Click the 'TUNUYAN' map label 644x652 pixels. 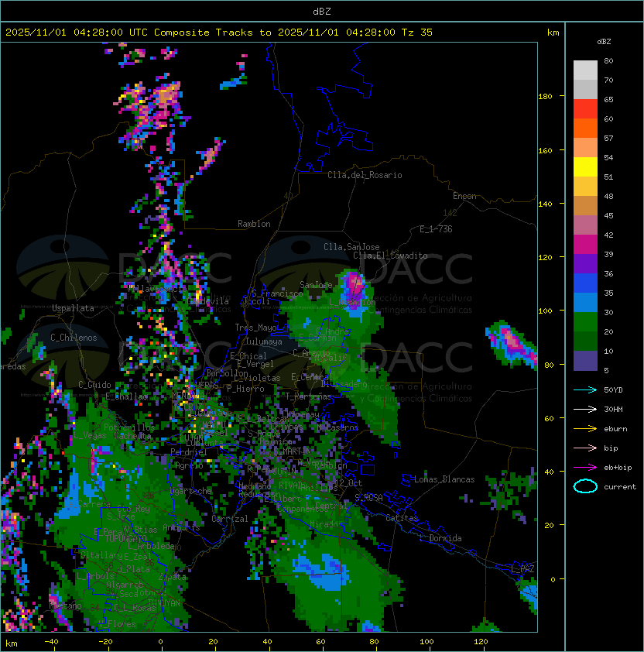164,603
